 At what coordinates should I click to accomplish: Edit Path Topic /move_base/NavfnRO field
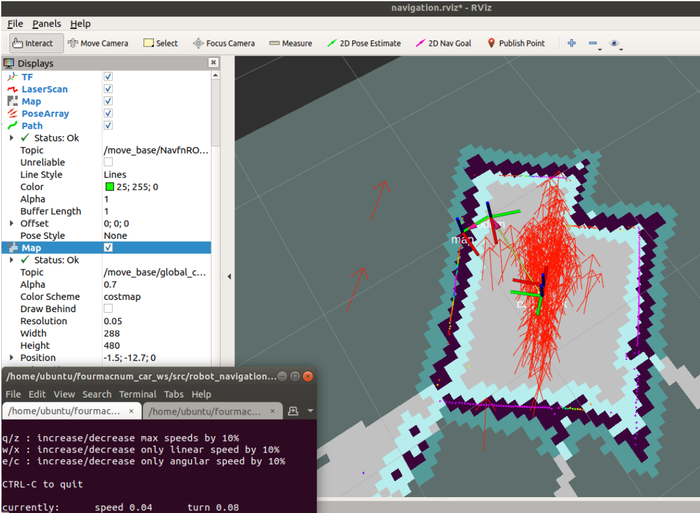[156, 150]
